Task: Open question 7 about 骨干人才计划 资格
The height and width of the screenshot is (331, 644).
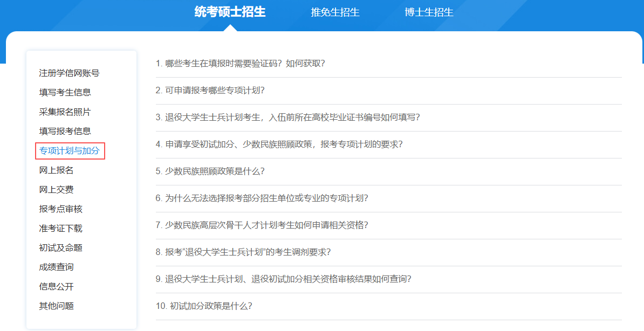Action: point(262,225)
